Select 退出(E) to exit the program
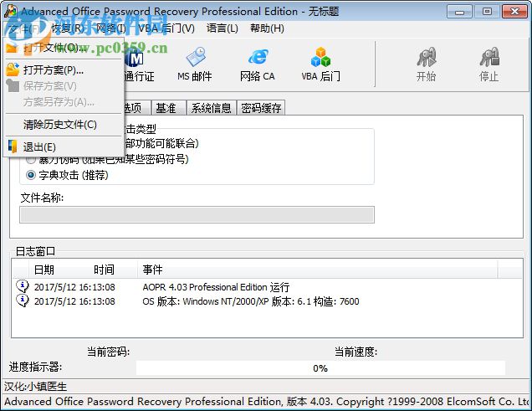Image resolution: width=532 pixels, height=411 pixels. click(x=64, y=147)
